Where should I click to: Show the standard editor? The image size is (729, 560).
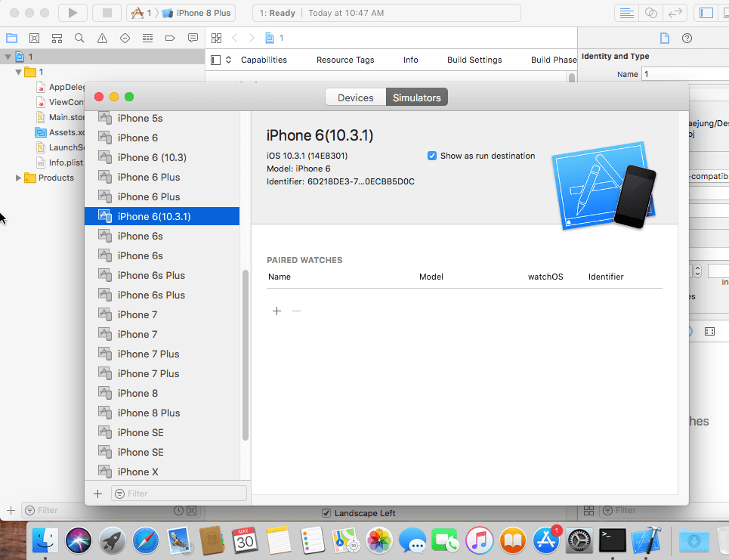tap(626, 13)
